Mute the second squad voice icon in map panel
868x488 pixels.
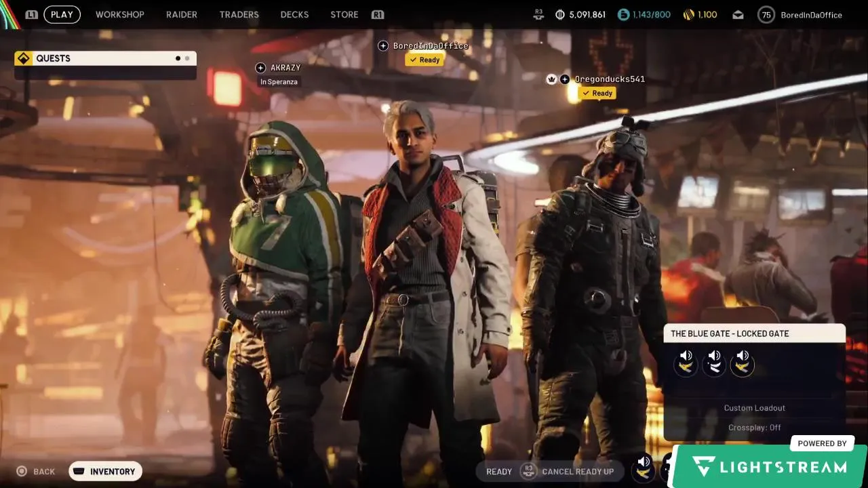coord(714,363)
